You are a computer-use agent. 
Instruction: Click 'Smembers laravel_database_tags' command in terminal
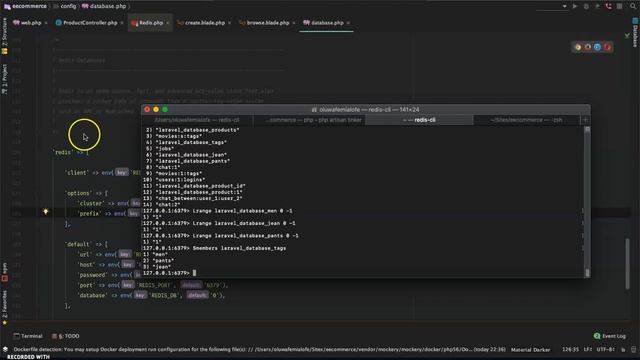(239, 248)
